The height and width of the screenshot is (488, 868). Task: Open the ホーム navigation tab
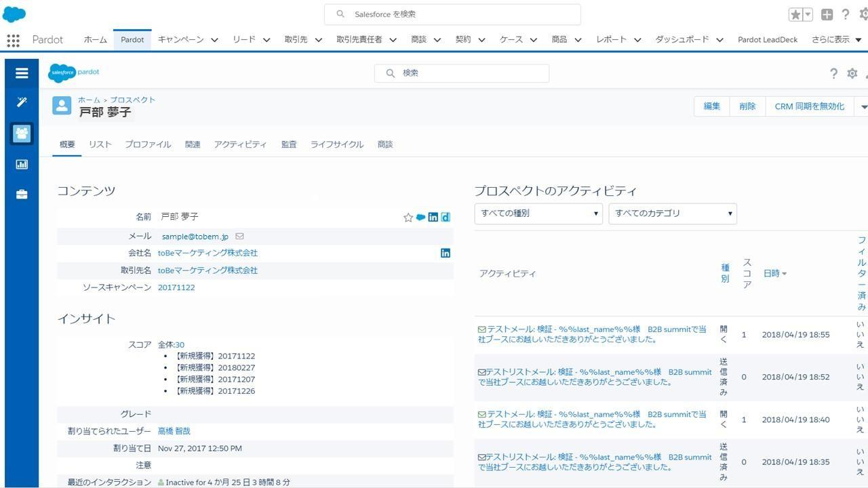[96, 39]
